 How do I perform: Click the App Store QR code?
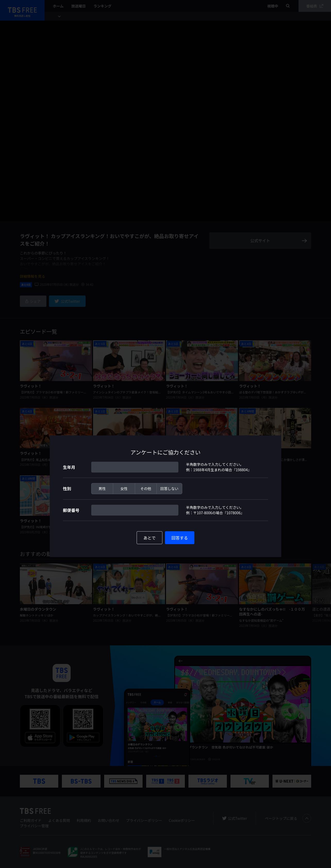[40, 719]
